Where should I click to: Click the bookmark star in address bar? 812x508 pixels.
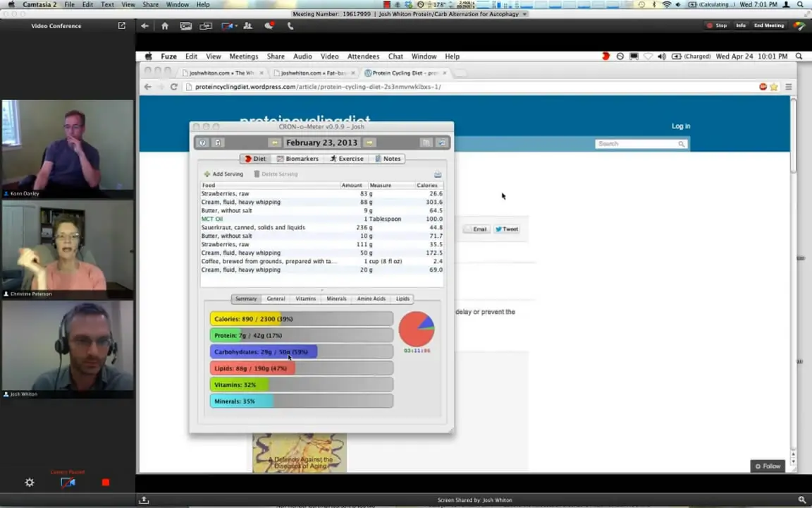[774, 87]
